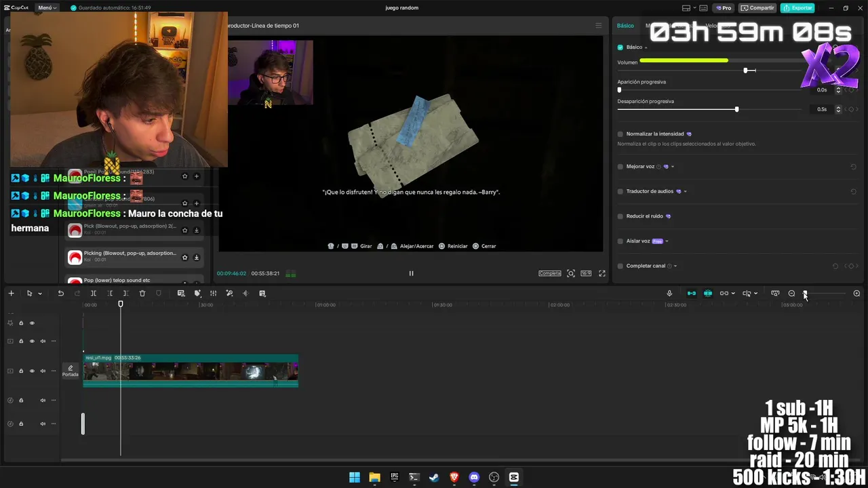Expand the Completar canal dropdown arrow
Image resolution: width=868 pixels, height=488 pixels.
pos(675,266)
